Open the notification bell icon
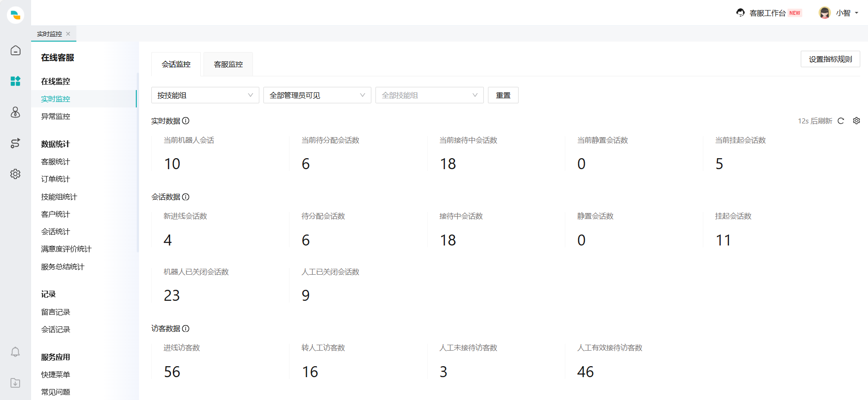Screen dimensions: 868x400 (x=16, y=352)
